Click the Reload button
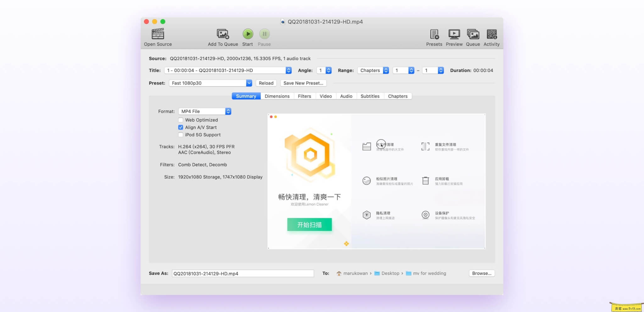Image resolution: width=644 pixels, height=312 pixels. point(266,83)
